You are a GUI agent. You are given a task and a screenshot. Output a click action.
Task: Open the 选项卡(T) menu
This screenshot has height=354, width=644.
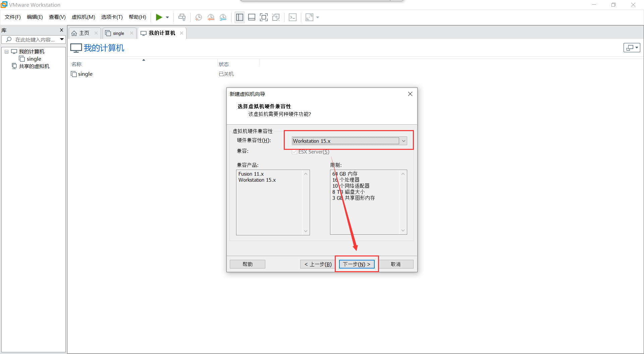click(x=112, y=17)
